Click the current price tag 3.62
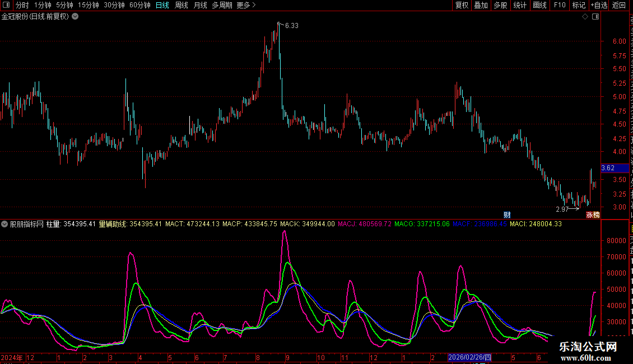The height and width of the screenshot is (364, 633). coord(615,168)
